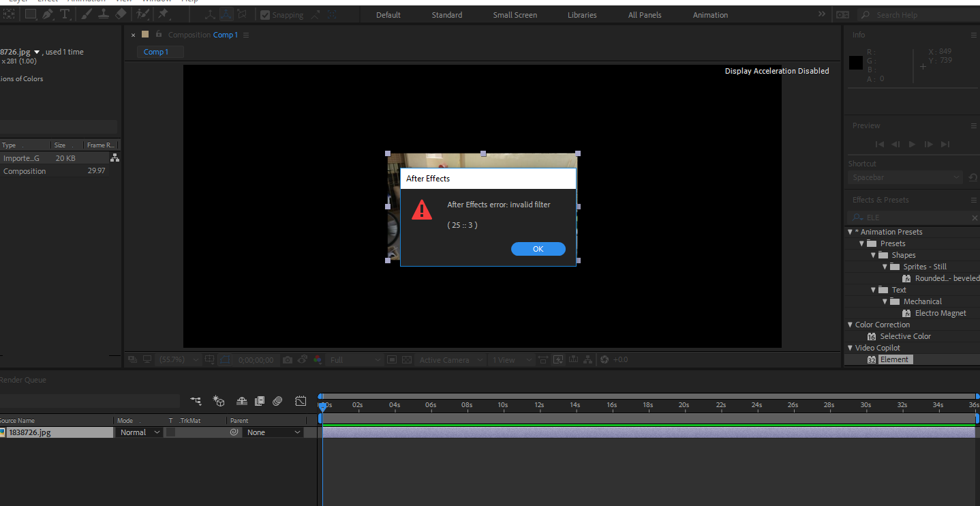This screenshot has height=506, width=980.
Task: Select the Puppet Pin tool
Action: coord(164,14)
